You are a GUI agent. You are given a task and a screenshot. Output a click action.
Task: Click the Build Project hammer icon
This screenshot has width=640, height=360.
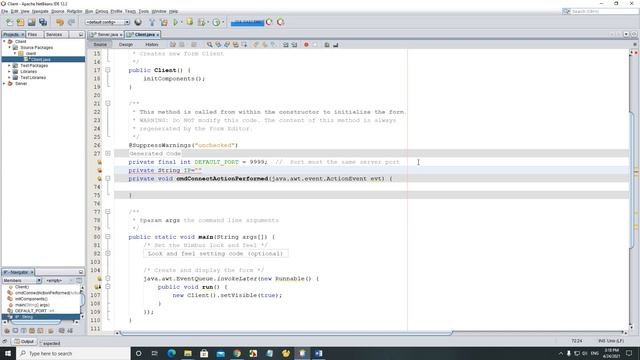pyautogui.click(x=152, y=22)
